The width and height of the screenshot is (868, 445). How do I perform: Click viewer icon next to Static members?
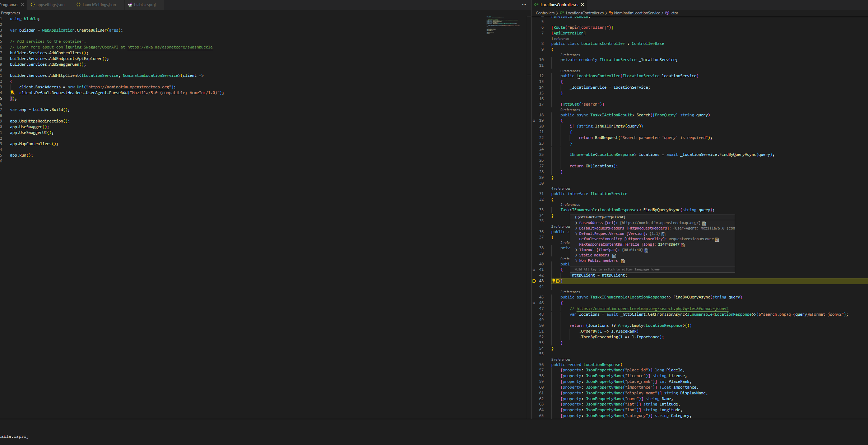pyautogui.click(x=614, y=256)
